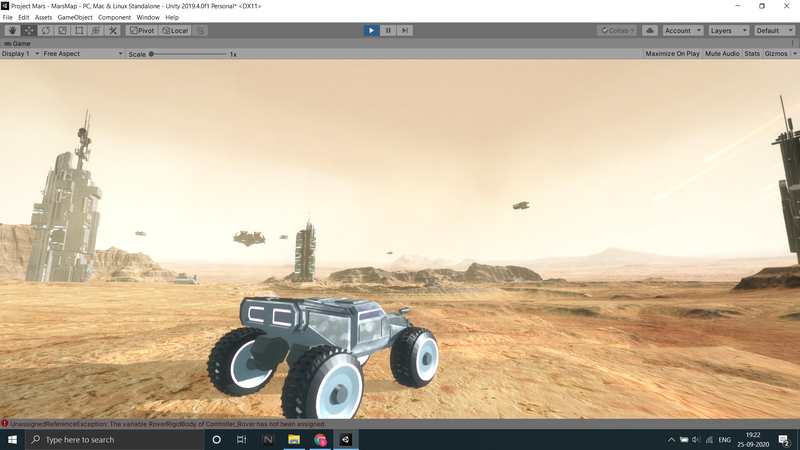This screenshot has height=450, width=800.
Task: Select the Move tool
Action: click(x=29, y=31)
